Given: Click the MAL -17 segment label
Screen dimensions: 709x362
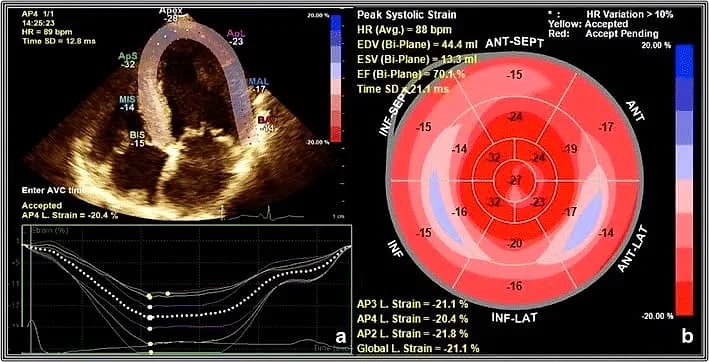Looking at the screenshot, I should pos(259,86).
